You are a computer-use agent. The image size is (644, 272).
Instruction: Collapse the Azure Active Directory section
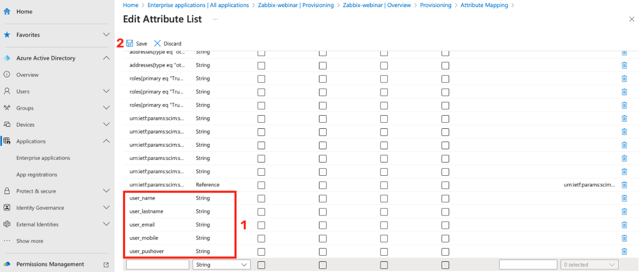pos(106,58)
